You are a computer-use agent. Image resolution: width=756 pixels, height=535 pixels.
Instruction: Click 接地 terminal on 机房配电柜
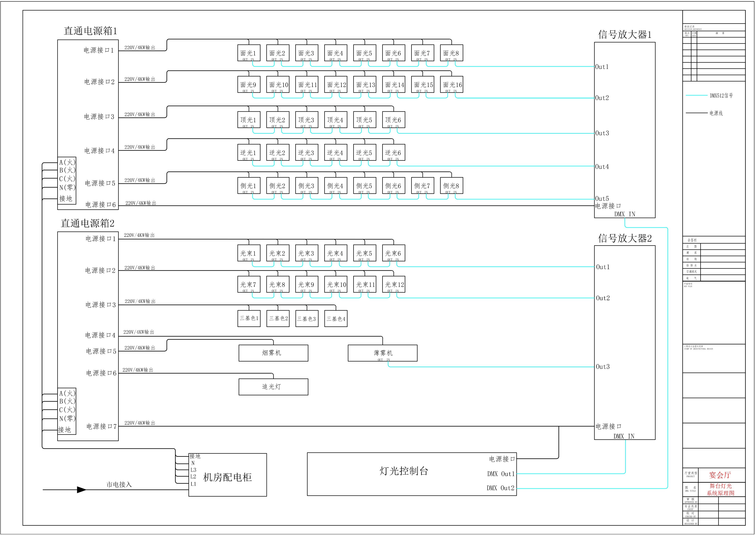(x=195, y=456)
